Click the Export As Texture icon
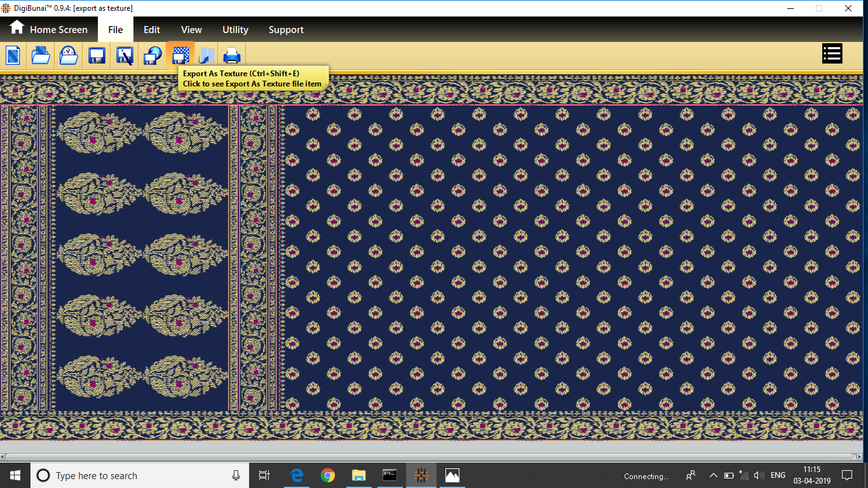 tap(180, 55)
